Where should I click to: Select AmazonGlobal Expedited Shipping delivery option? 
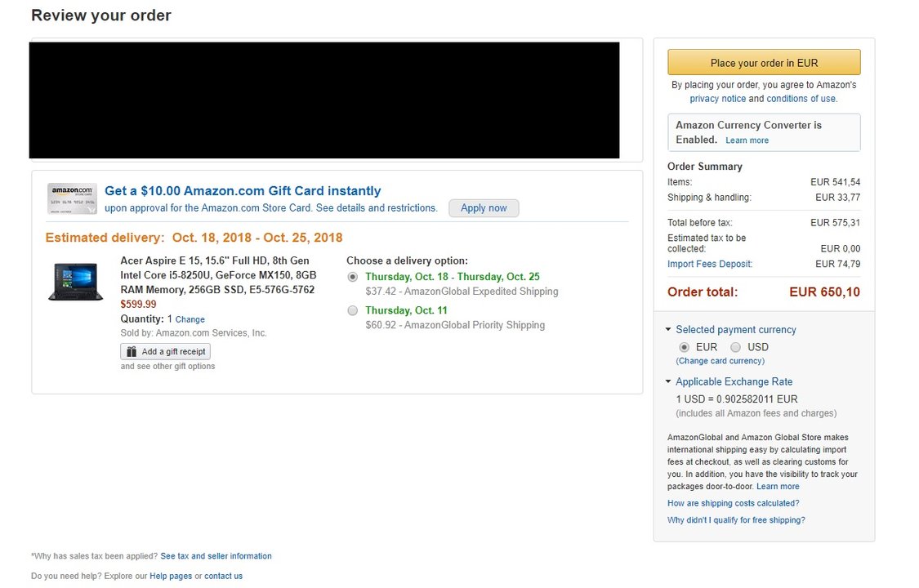352,277
